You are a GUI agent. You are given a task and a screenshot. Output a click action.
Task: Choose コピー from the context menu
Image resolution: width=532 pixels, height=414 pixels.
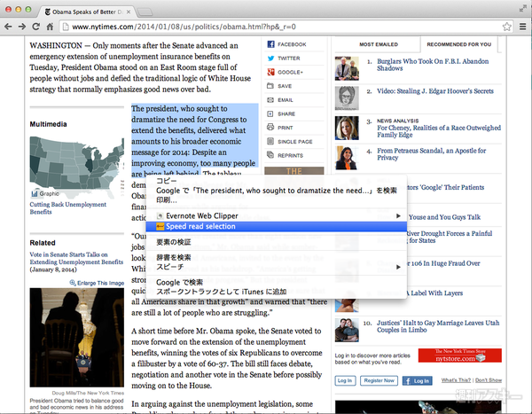[x=167, y=181]
